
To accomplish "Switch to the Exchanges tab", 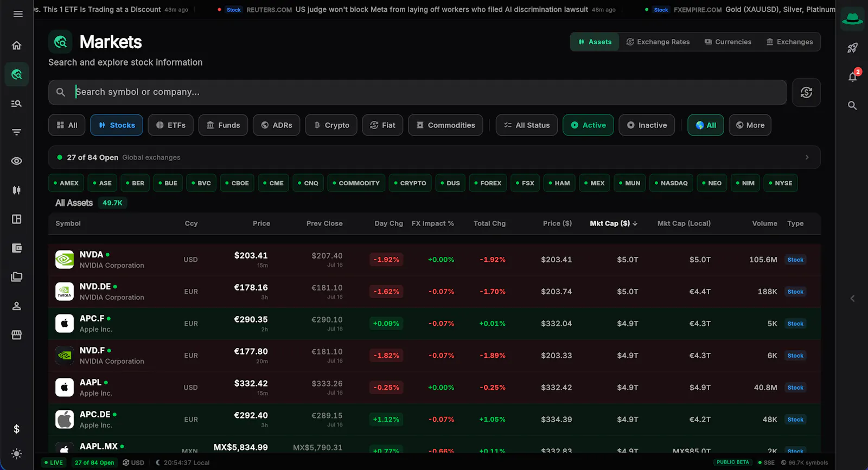I will (x=789, y=42).
